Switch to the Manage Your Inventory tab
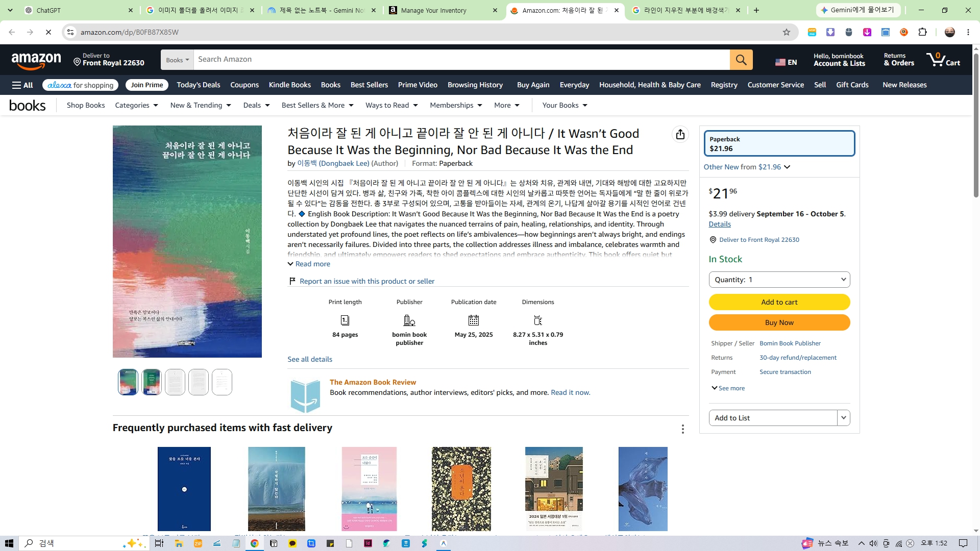Viewport: 980px width, 551px height. click(x=443, y=10)
